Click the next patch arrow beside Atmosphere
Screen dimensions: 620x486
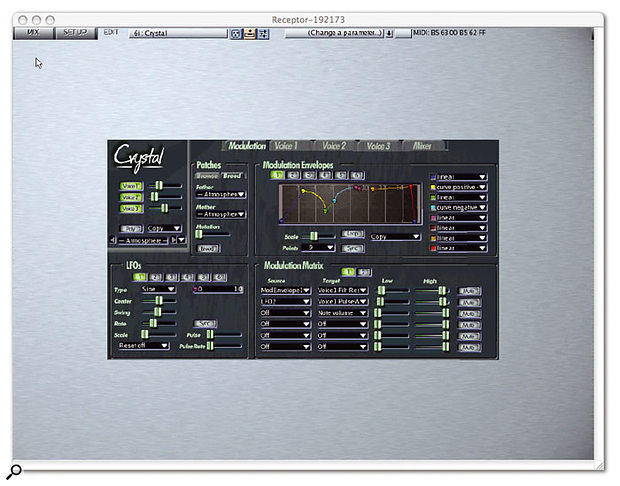pos(173,240)
